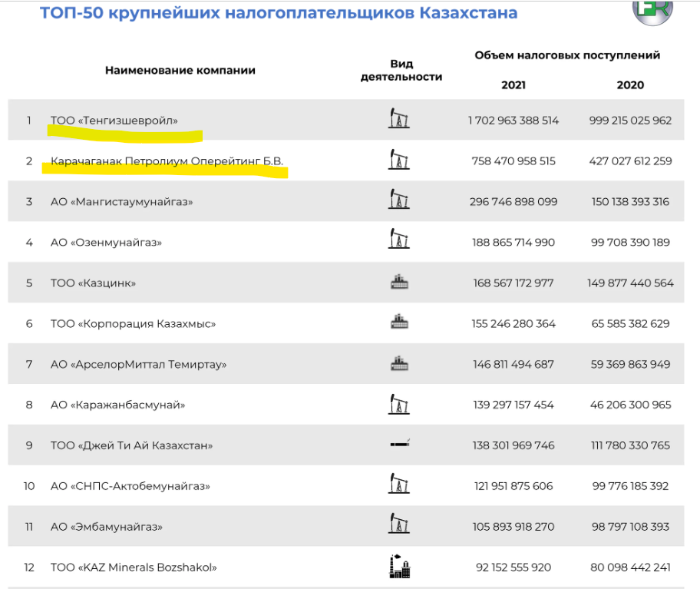
Task: Click the value 99 776 185 392
Action: point(630,486)
